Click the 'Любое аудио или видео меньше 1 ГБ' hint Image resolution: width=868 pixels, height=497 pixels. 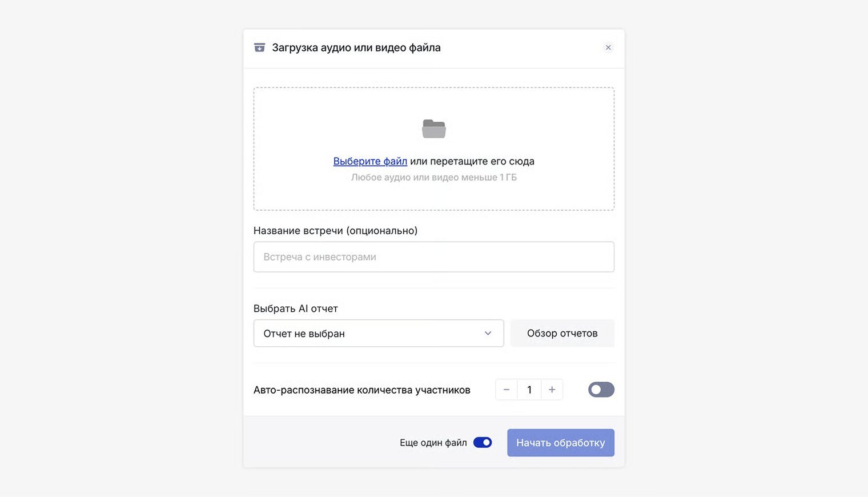pyautogui.click(x=433, y=178)
